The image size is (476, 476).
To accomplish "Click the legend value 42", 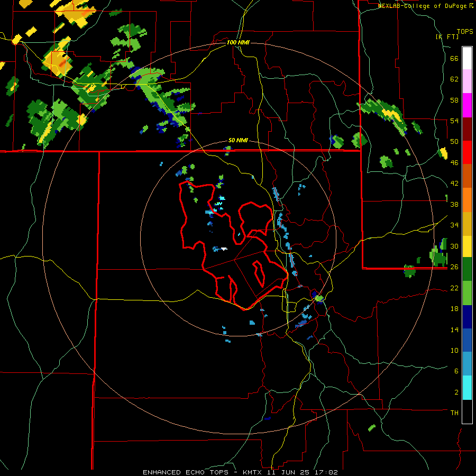I will point(454,184).
